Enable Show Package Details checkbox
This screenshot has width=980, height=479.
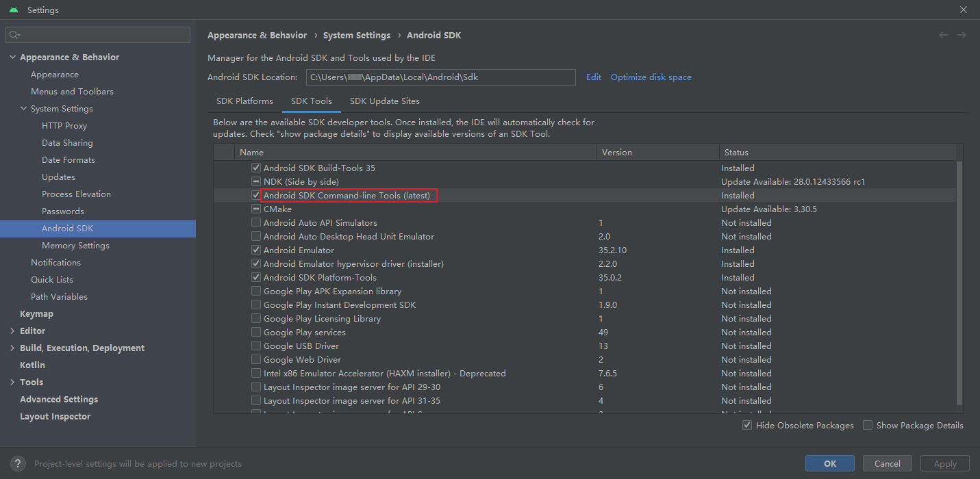click(x=868, y=425)
